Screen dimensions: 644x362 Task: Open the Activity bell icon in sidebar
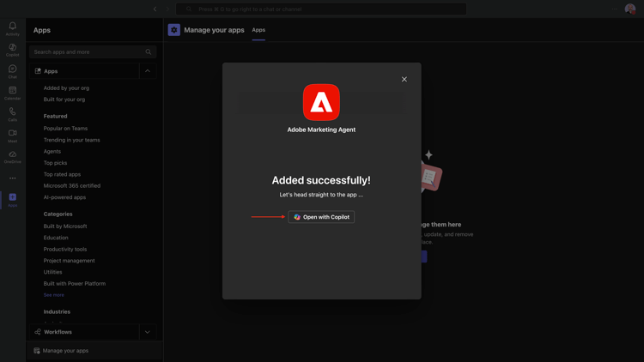[x=12, y=28]
